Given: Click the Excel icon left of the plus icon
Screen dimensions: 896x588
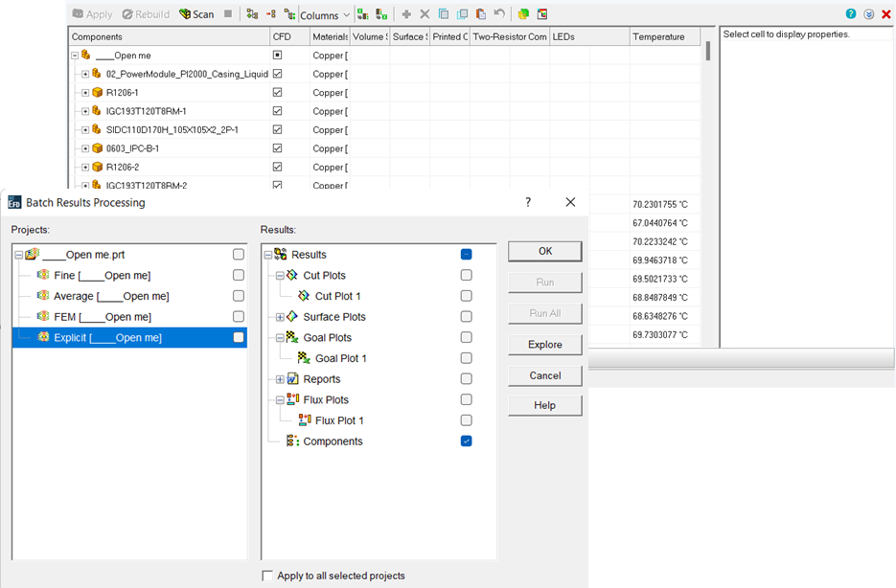Looking at the screenshot, I should (381, 14).
